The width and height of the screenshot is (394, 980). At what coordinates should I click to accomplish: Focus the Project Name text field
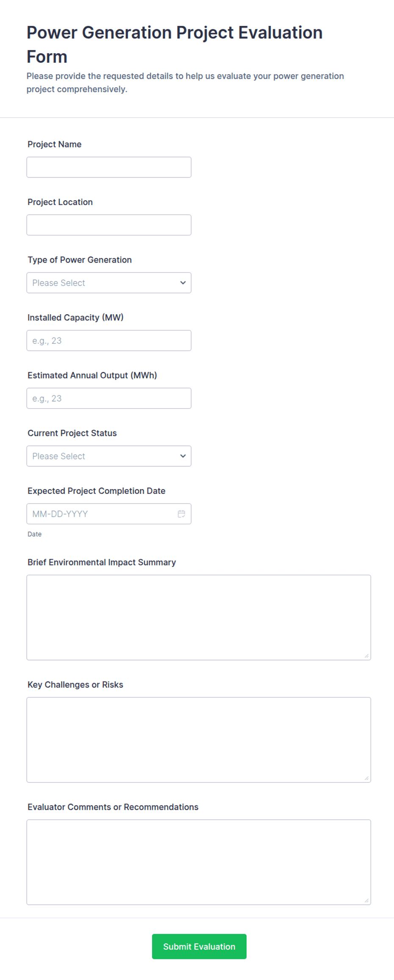(109, 167)
